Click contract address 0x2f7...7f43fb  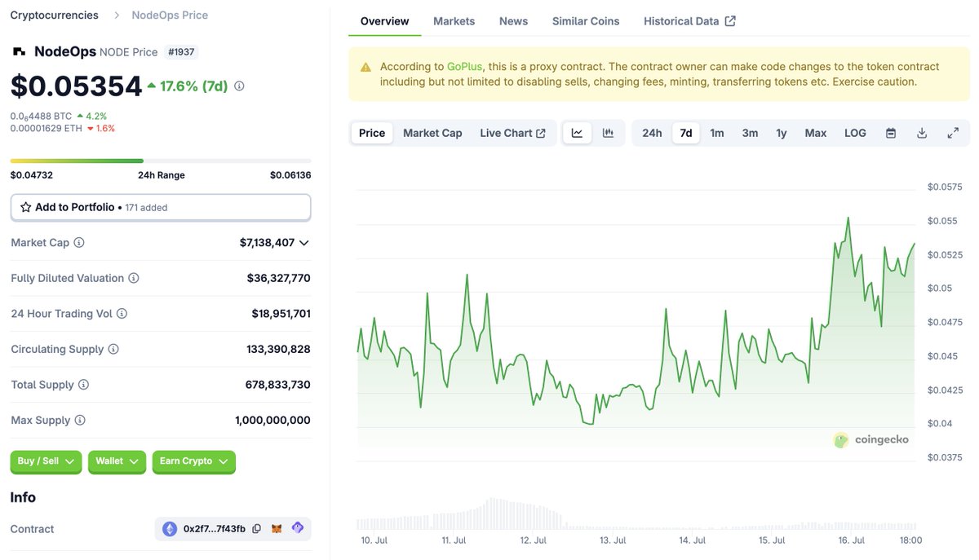pos(215,529)
